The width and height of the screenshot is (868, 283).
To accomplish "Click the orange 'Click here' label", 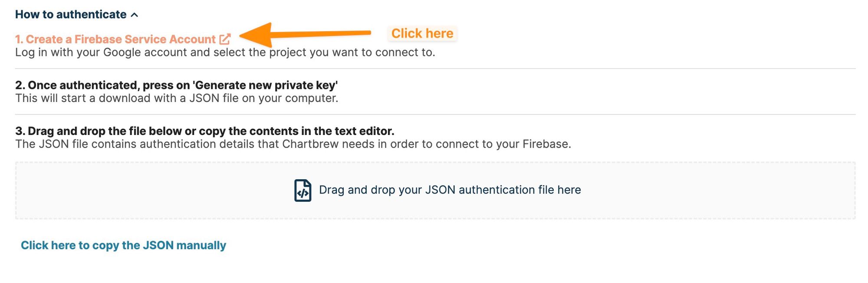I will [x=422, y=33].
